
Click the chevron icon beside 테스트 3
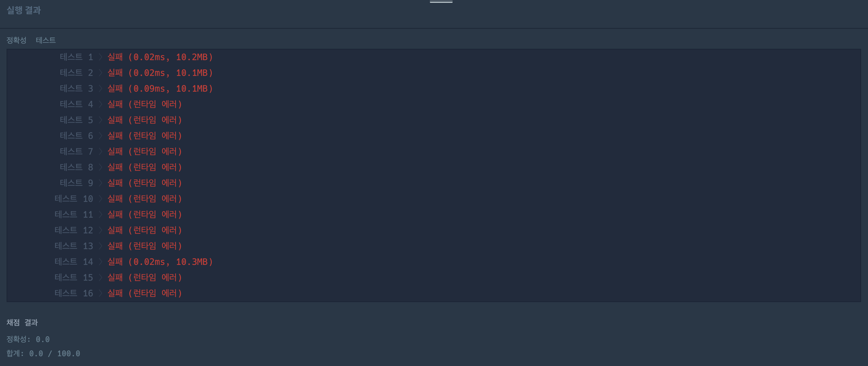[100, 89]
